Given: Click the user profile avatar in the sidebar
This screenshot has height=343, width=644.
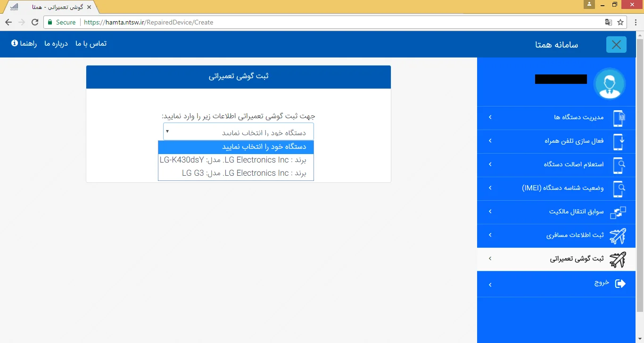Looking at the screenshot, I should tap(610, 83).
